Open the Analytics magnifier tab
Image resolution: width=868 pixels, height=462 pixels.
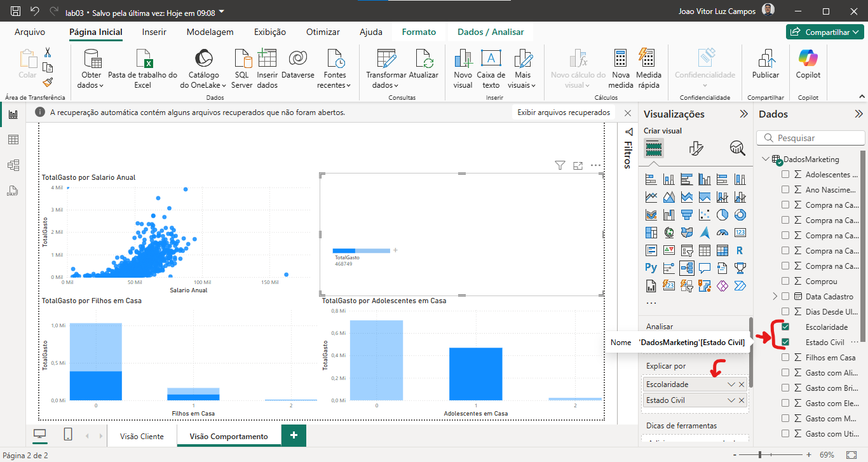point(737,148)
